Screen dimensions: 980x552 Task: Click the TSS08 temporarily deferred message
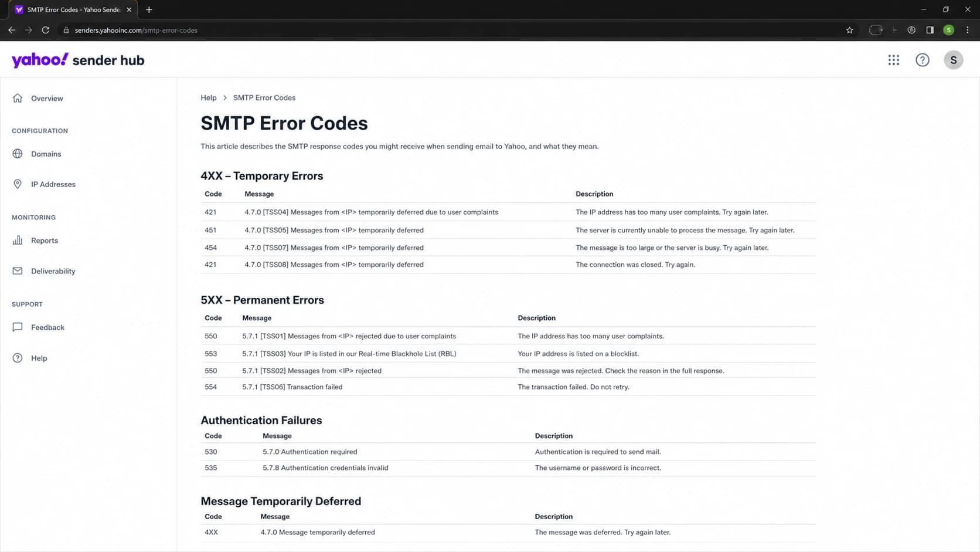coord(334,265)
